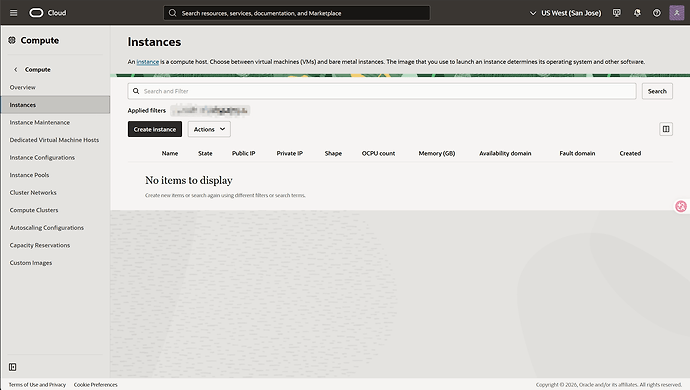The width and height of the screenshot is (690, 390).
Task: Click the Search button
Action: click(x=657, y=91)
